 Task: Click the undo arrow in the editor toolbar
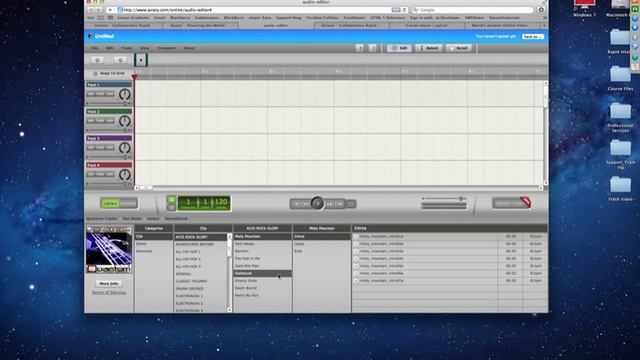[359, 48]
